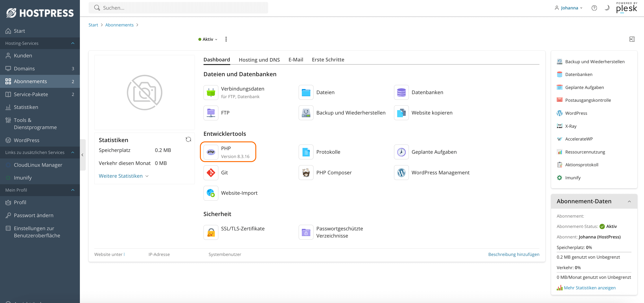This screenshot has height=303, width=644.
Task: Switch to Erste Schritte tab
Action: [328, 60]
